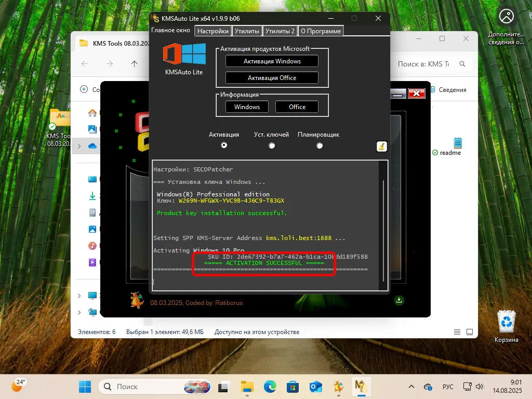Viewport: 532px width, 399px height.
Task: Switch Explorer to details view via status bar icon
Action: 457,331
